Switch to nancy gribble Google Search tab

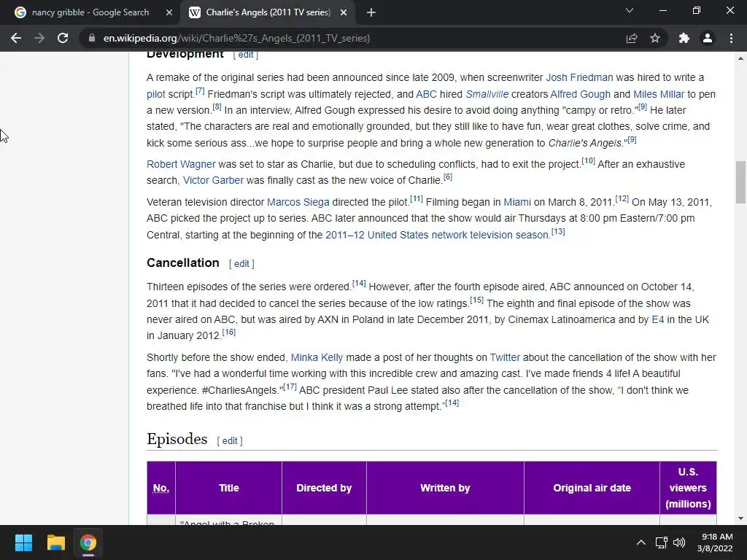pyautogui.click(x=90, y=12)
